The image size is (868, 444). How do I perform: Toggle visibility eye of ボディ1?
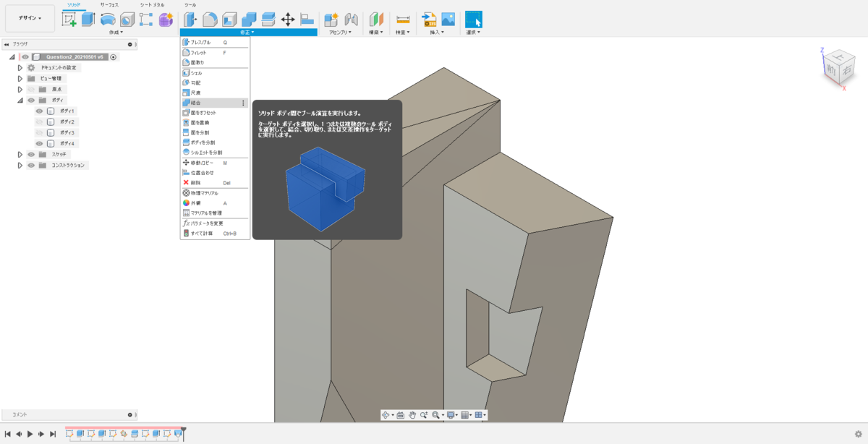click(40, 111)
